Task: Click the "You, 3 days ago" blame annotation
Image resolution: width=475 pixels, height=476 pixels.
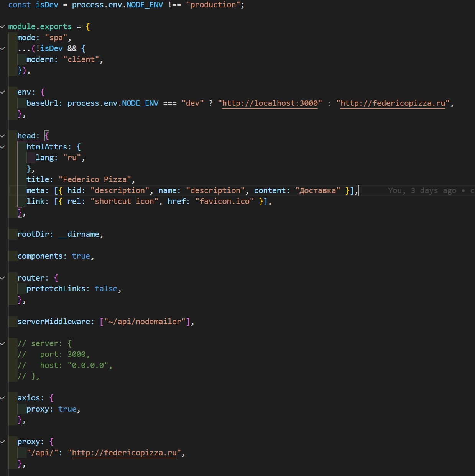Action: point(422,190)
